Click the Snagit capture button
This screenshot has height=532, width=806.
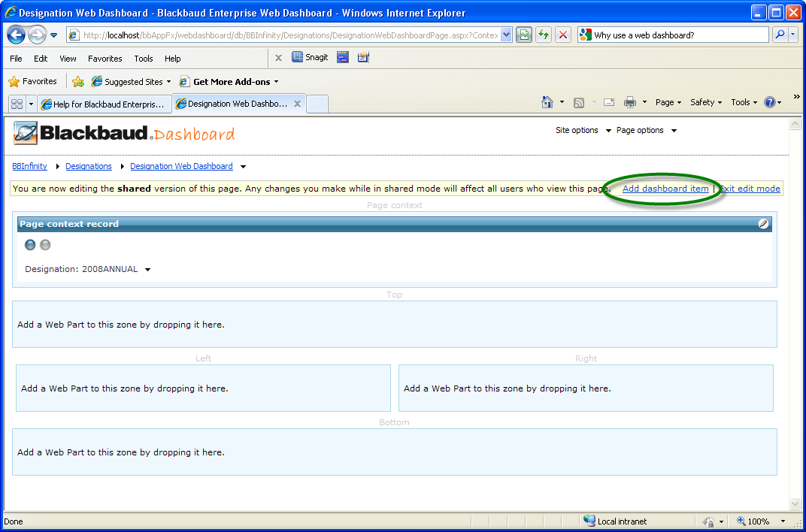[310, 57]
